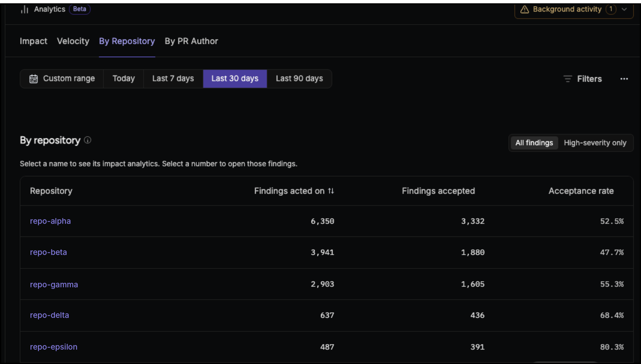This screenshot has width=641, height=364.
Task: Switch to the Impact tab
Action: pos(33,41)
